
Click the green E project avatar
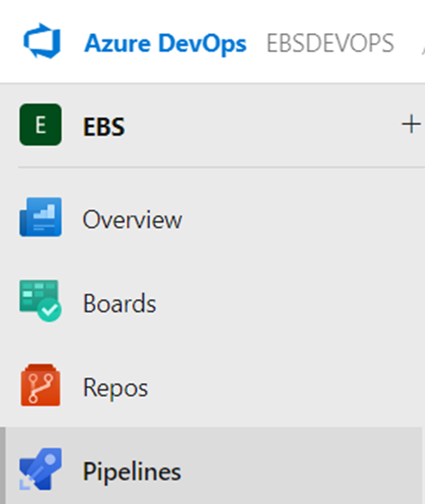pyautogui.click(x=40, y=124)
